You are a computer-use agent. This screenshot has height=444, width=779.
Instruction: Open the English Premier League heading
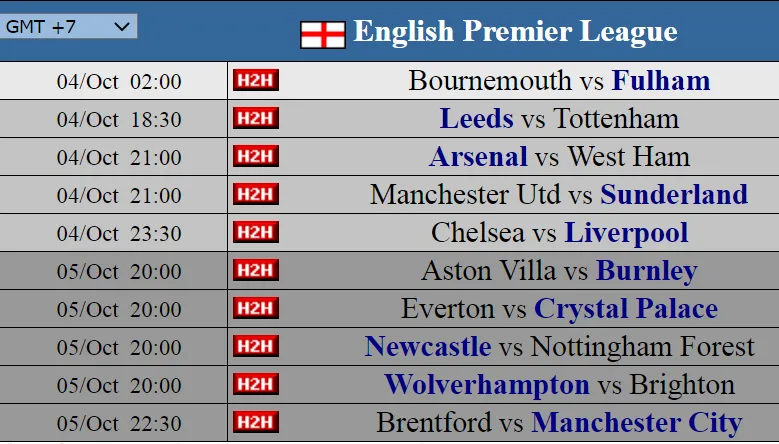(515, 32)
